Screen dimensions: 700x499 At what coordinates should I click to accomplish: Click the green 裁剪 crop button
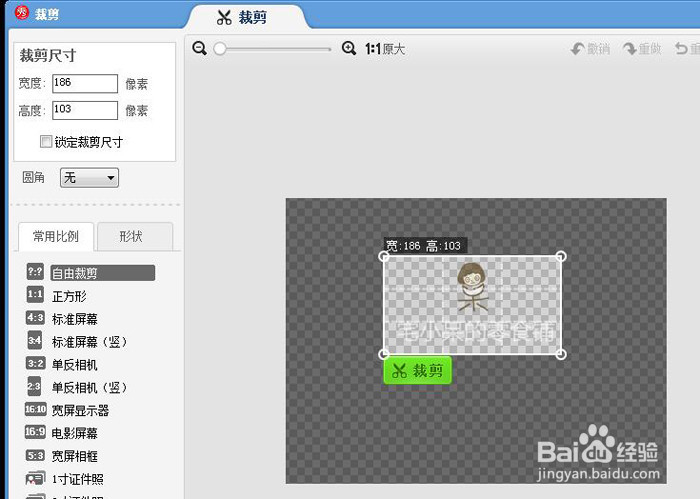[417, 370]
